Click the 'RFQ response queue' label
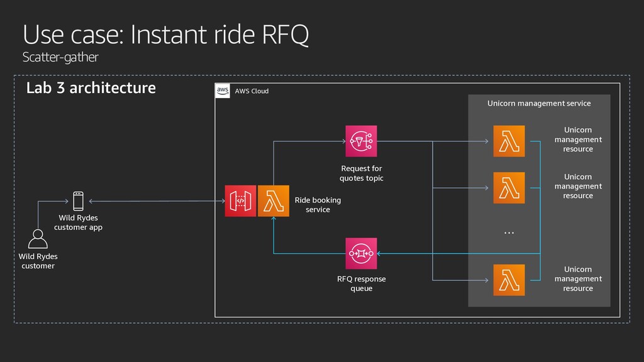Image resolution: width=644 pixels, height=362 pixels. click(362, 283)
